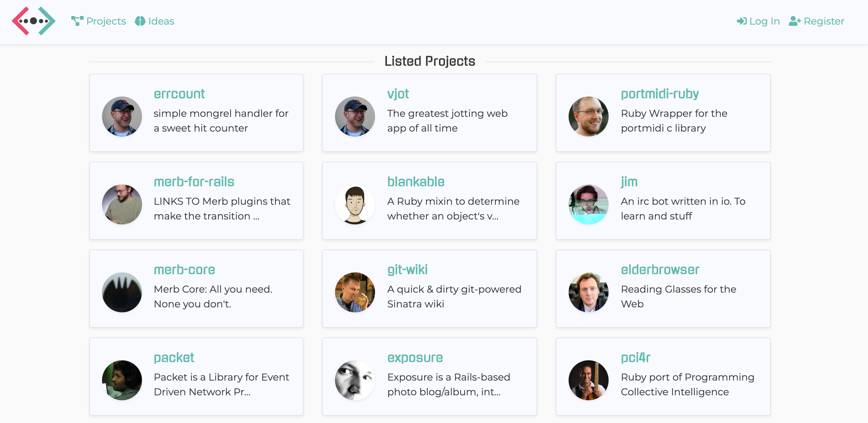Screen dimensions: 868x423
Task: Click the exposure black-and-white avatar
Action: click(x=355, y=380)
